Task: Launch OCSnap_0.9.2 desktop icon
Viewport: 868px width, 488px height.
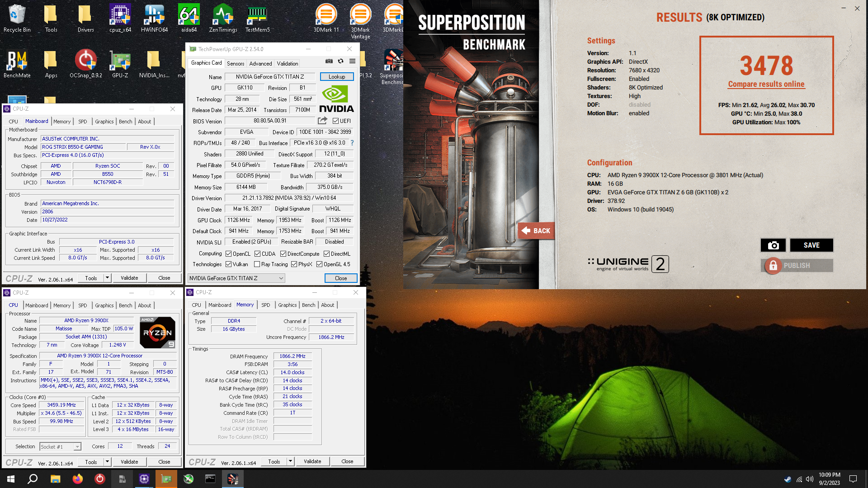Action: [x=86, y=64]
